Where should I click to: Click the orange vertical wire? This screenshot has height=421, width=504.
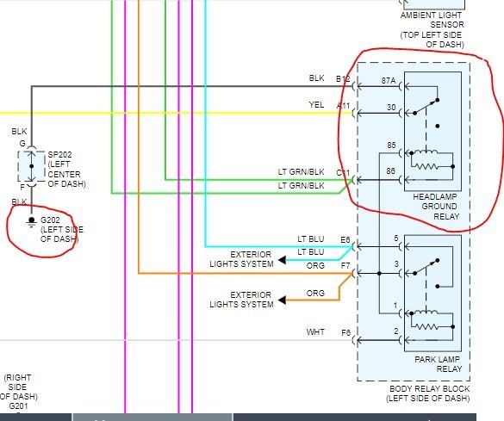[139, 137]
